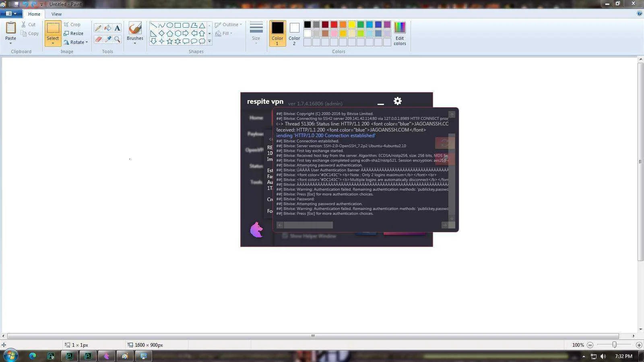The width and height of the screenshot is (644, 362).
Task: Choose Color 1 foreground box
Action: point(277,33)
